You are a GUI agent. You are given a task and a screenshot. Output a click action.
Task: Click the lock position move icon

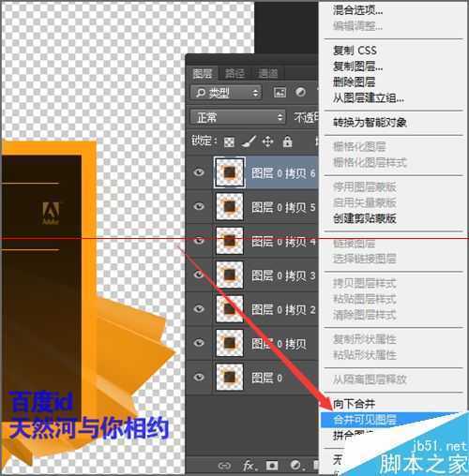(x=267, y=141)
